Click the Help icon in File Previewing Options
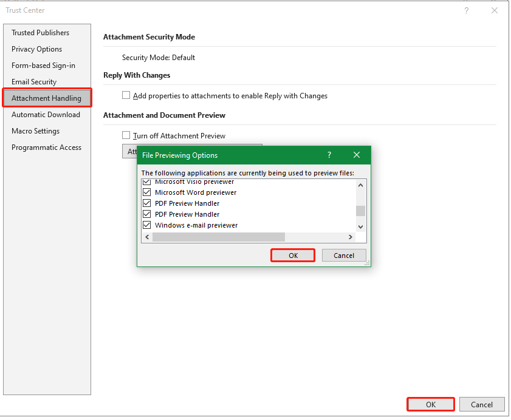This screenshot has height=420, width=511. [329, 155]
